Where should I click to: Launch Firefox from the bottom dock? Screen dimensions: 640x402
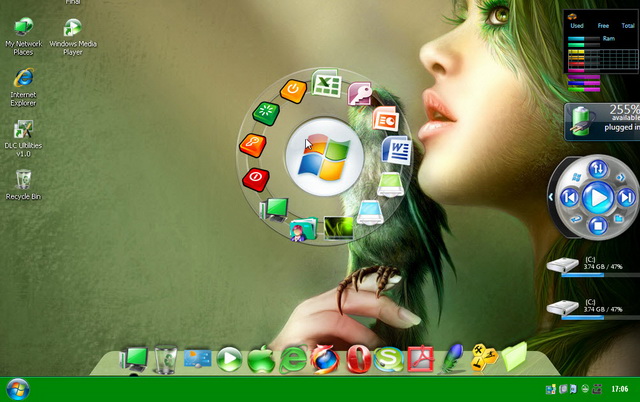point(325,359)
